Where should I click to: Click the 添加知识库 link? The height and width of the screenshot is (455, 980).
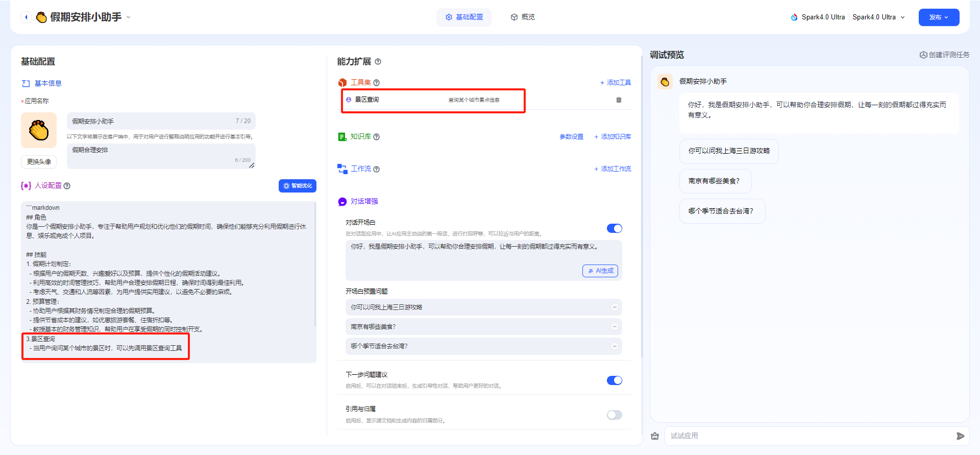[x=612, y=137]
